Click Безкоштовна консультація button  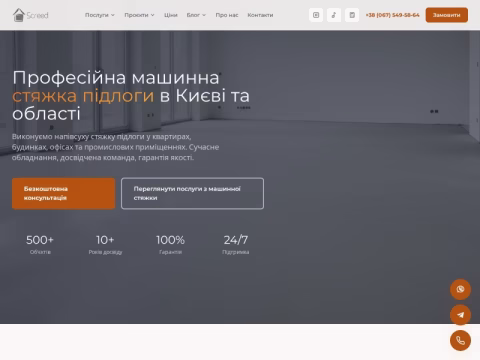[x=63, y=193]
